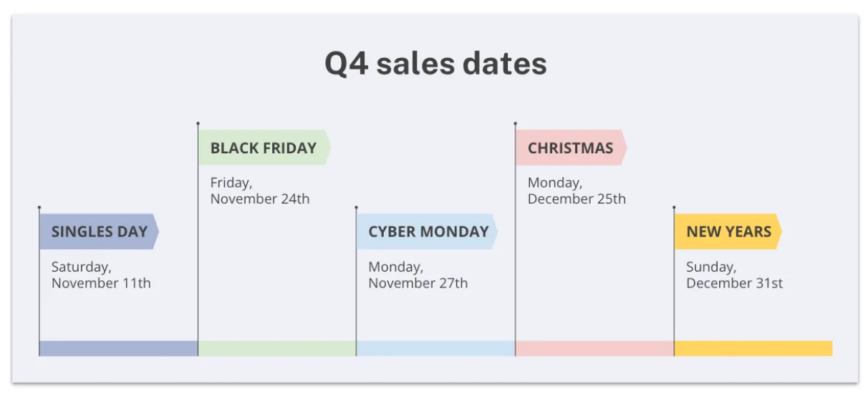868x397 pixels.
Task: Select the light blue timeline bar segment
Action: [x=435, y=348]
